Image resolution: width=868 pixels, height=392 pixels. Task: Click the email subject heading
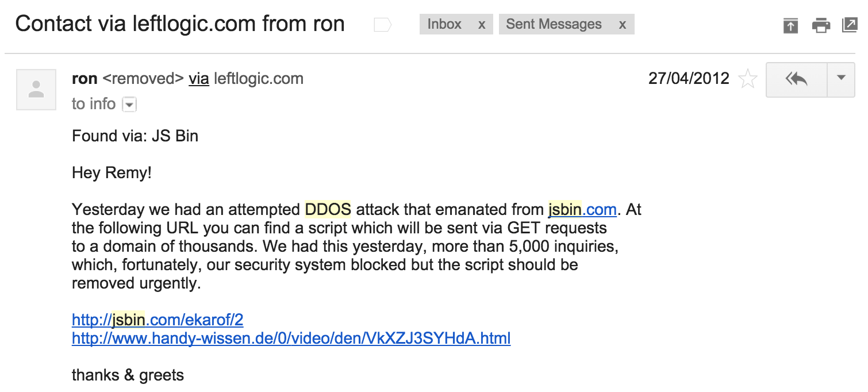pyautogui.click(x=180, y=24)
